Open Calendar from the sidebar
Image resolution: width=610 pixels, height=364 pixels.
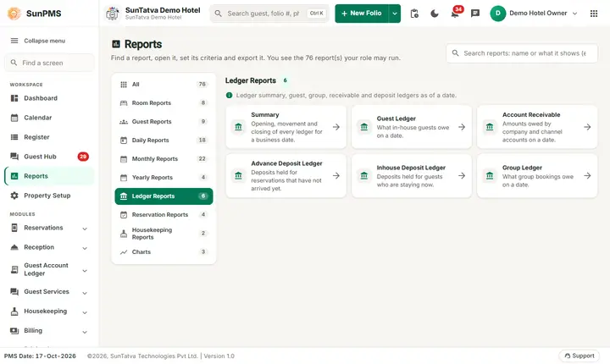click(x=49, y=118)
